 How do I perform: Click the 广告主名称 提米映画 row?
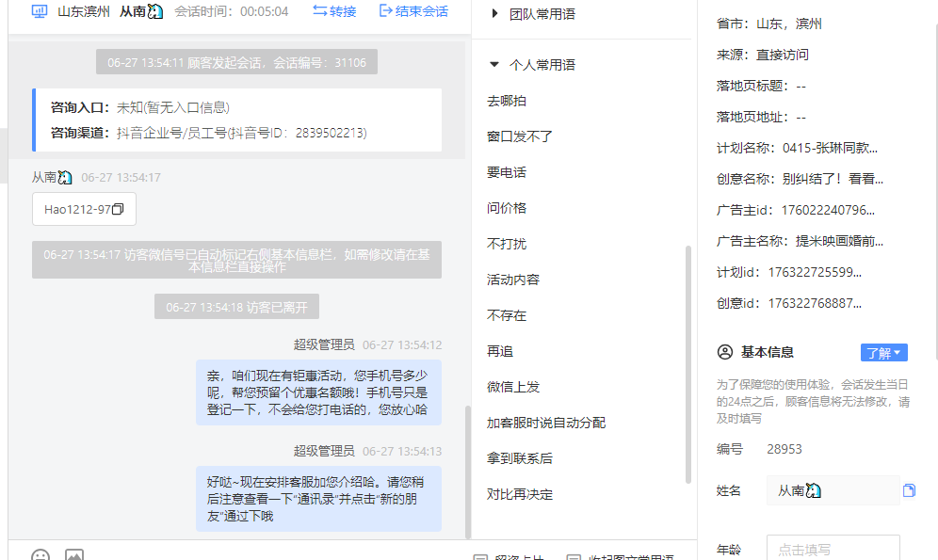pyautogui.click(x=800, y=242)
